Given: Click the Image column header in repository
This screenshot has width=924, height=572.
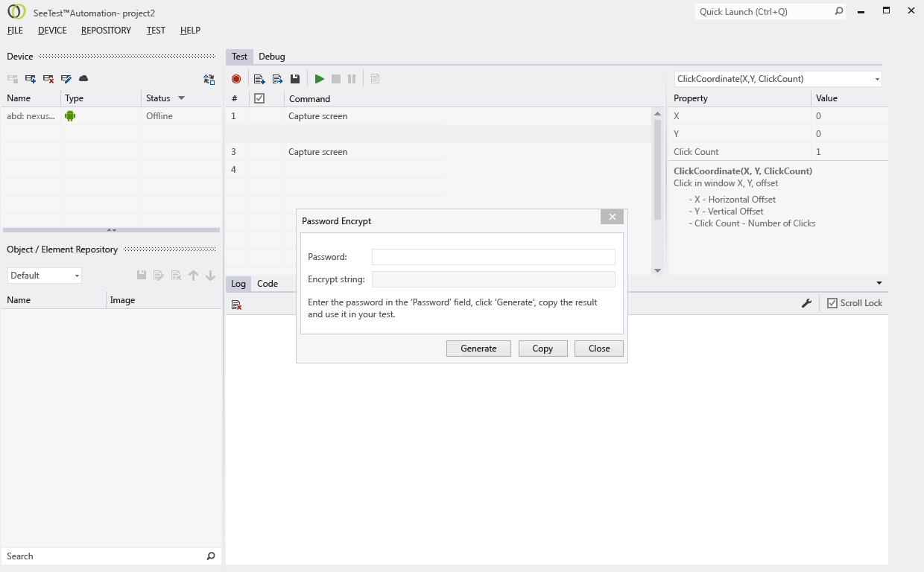Looking at the screenshot, I should tap(164, 300).
